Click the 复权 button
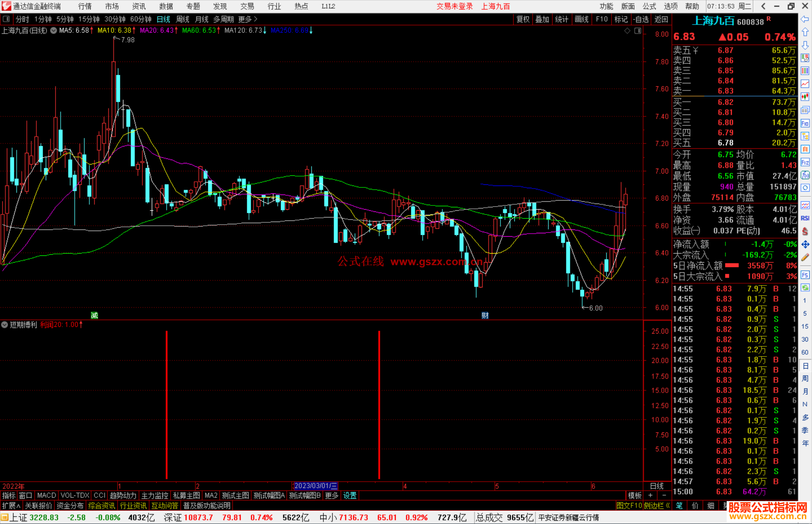This screenshot has height=524, width=812. coord(523,19)
